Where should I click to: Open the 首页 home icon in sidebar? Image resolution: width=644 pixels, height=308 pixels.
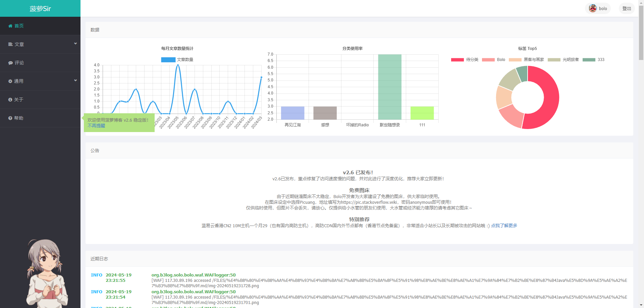[10, 26]
